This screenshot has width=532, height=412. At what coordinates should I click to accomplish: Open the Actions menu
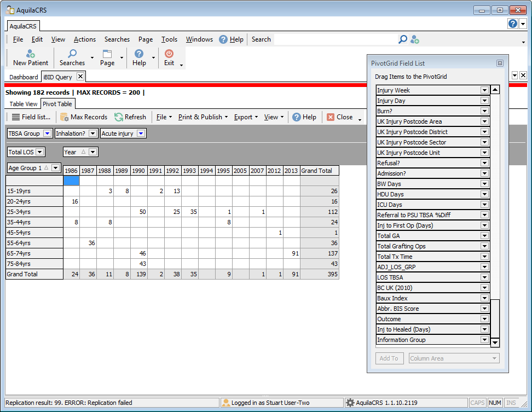[85, 39]
